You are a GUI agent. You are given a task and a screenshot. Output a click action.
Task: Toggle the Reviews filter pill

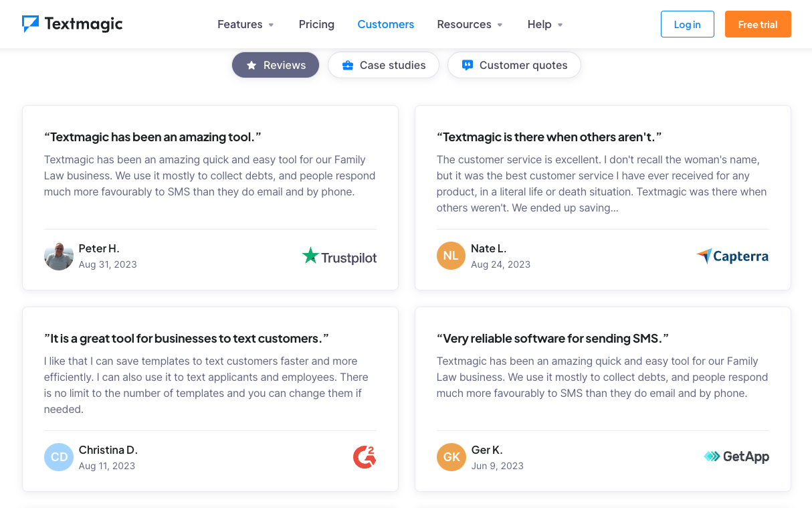pyautogui.click(x=275, y=65)
